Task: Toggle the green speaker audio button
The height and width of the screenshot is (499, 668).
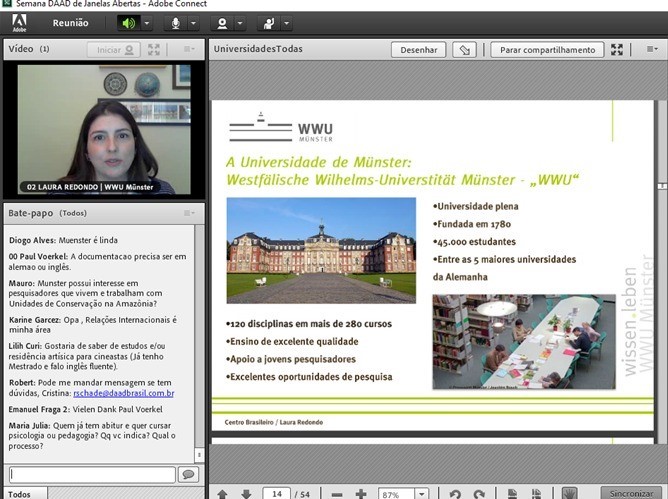Action: (x=128, y=23)
